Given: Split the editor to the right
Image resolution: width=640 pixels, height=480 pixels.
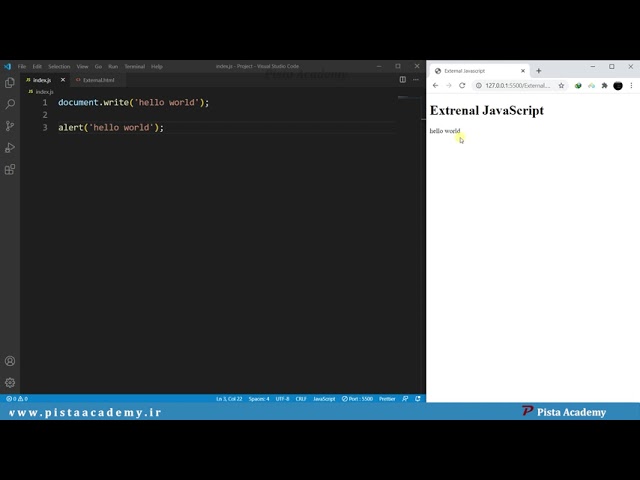Looking at the screenshot, I should click(402, 80).
